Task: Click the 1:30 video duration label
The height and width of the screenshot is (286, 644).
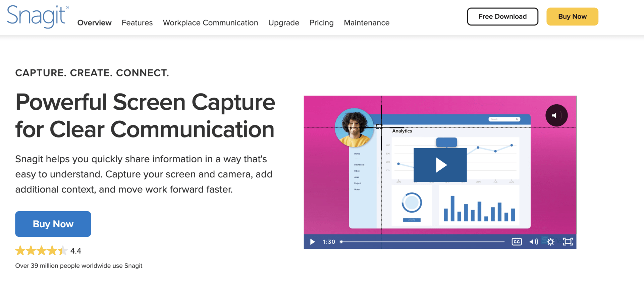Action: 329,242
